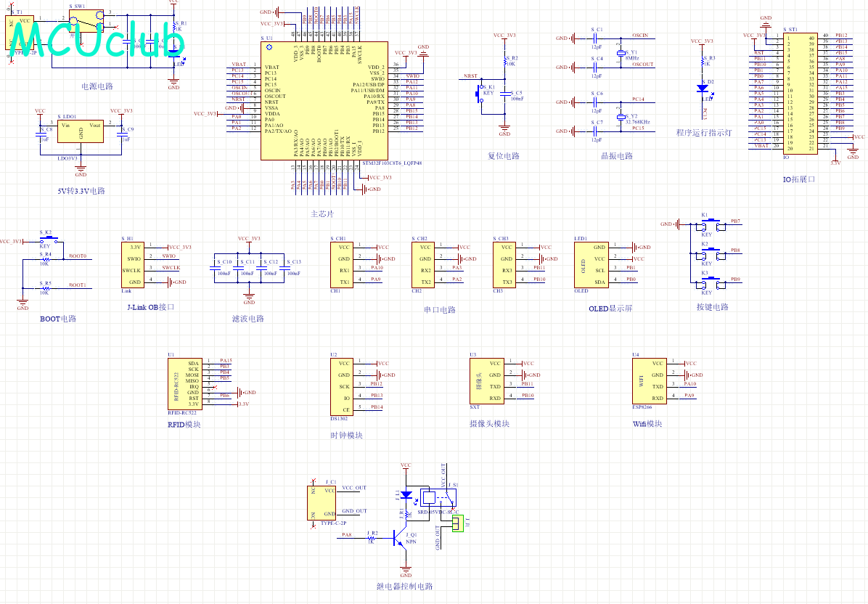868x604 pixels.
Task: Select the 12pF capacitor S_C1
Action: (596, 38)
